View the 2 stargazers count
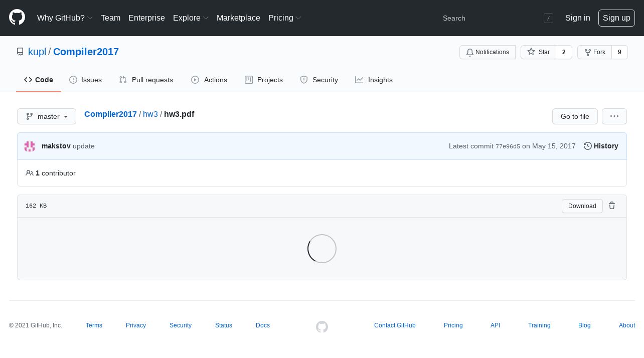 564,52
